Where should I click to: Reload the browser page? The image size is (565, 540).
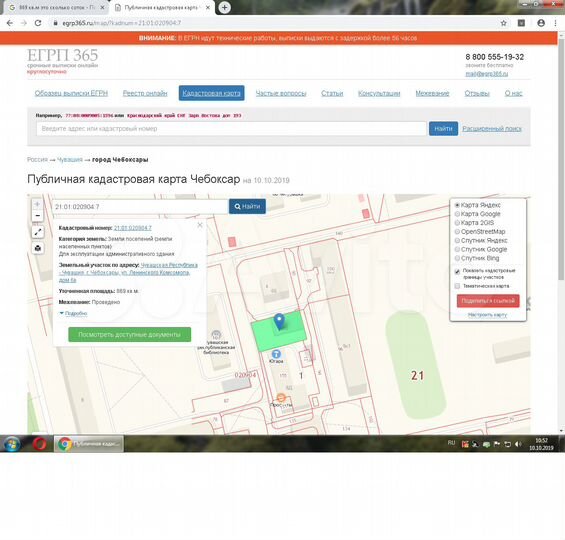click(x=38, y=23)
